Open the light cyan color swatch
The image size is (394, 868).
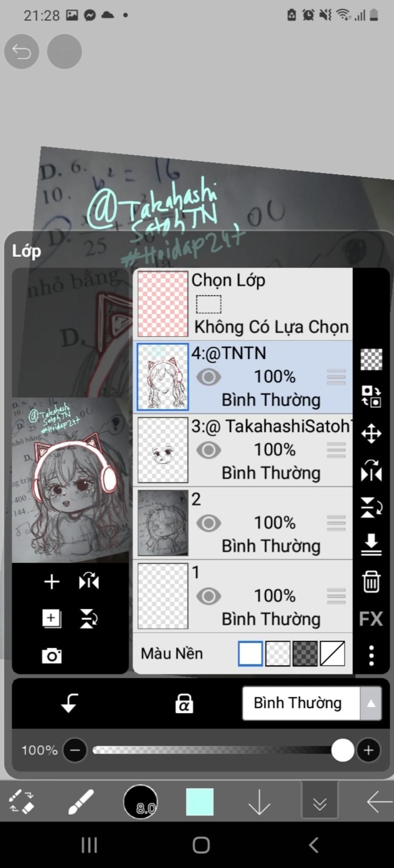(200, 802)
